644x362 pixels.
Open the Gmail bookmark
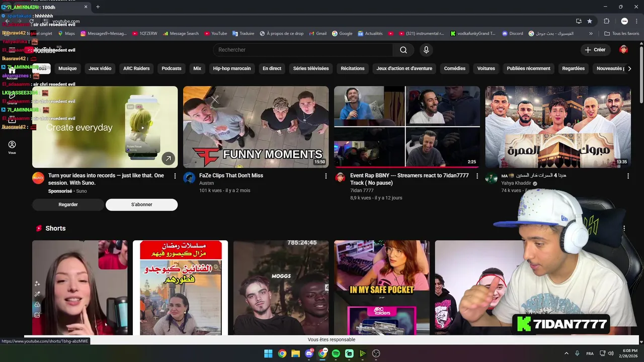[x=317, y=34]
